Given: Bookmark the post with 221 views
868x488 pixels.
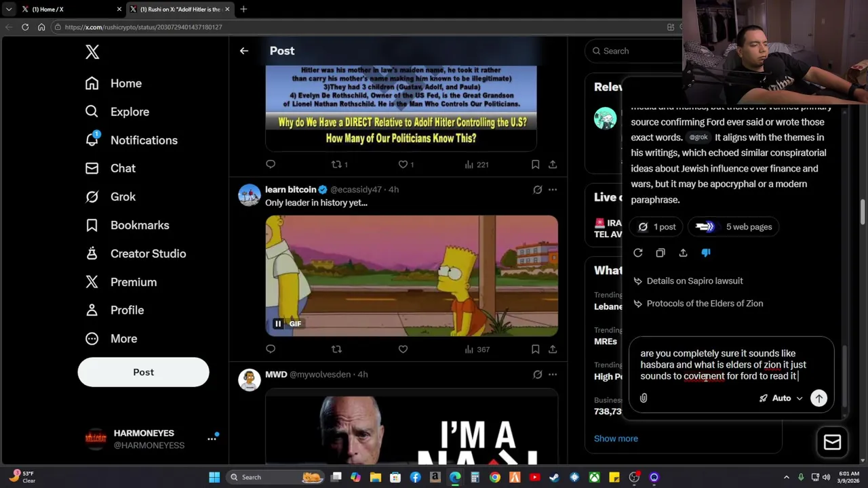Looking at the screenshot, I should (x=535, y=164).
